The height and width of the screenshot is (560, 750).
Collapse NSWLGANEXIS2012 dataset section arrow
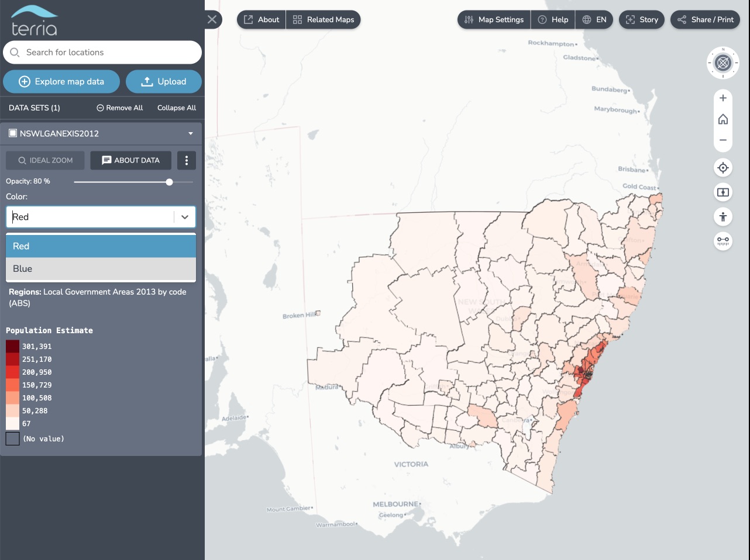click(x=190, y=134)
